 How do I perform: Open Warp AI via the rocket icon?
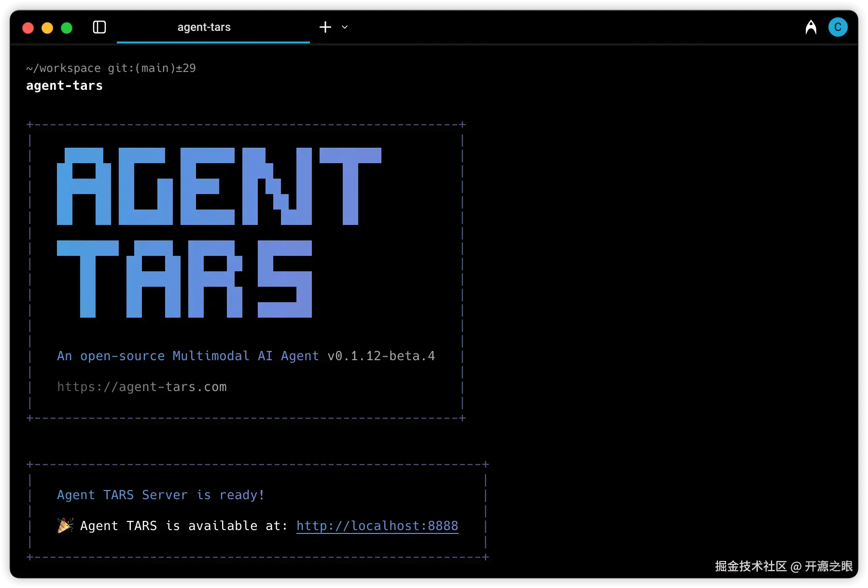(x=811, y=27)
